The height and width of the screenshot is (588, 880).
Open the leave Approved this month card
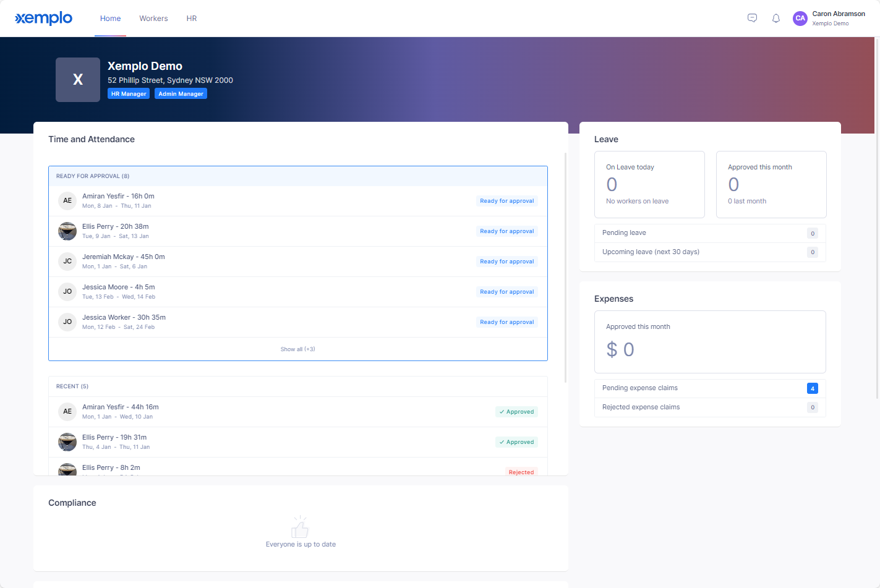[x=771, y=184]
